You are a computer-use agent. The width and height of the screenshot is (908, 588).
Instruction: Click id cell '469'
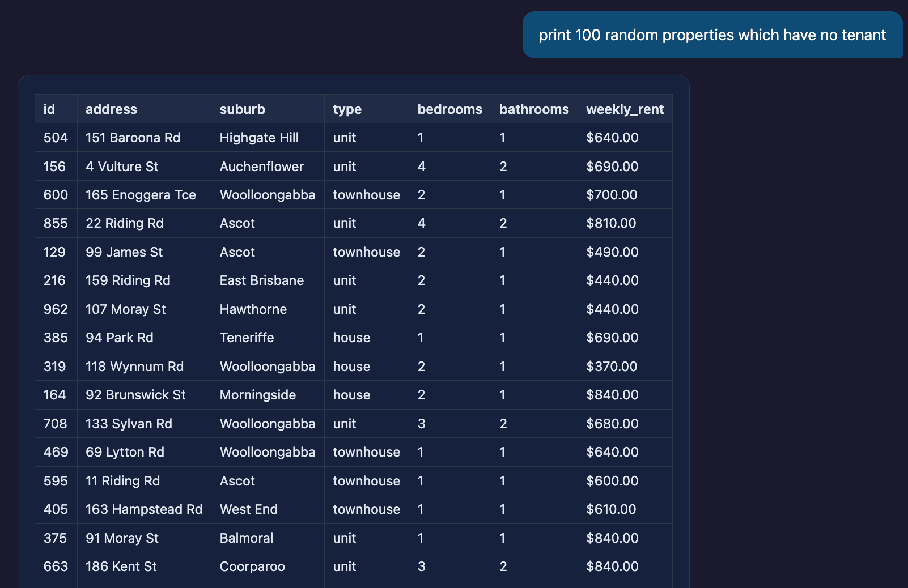point(56,452)
